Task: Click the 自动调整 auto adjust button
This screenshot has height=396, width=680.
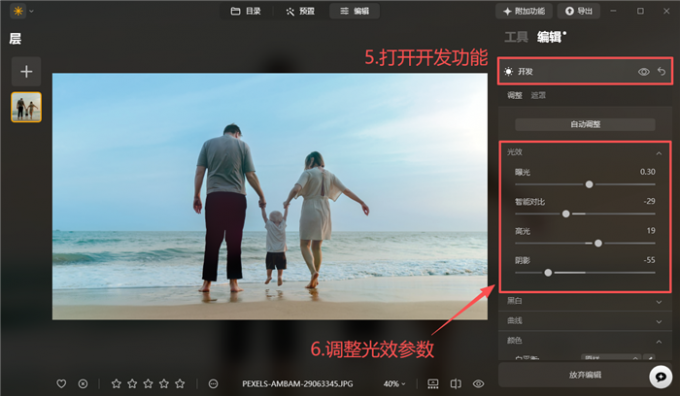Action: click(x=585, y=124)
